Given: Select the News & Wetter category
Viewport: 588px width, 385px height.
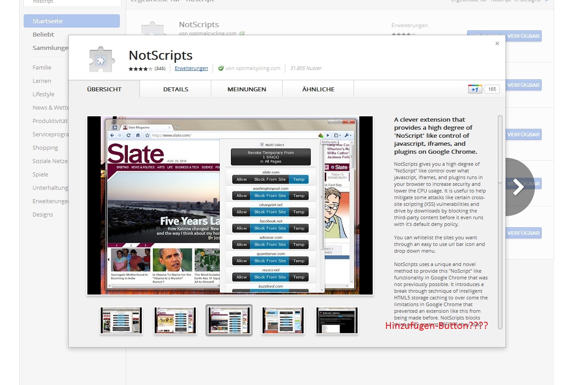Looking at the screenshot, I should [50, 107].
